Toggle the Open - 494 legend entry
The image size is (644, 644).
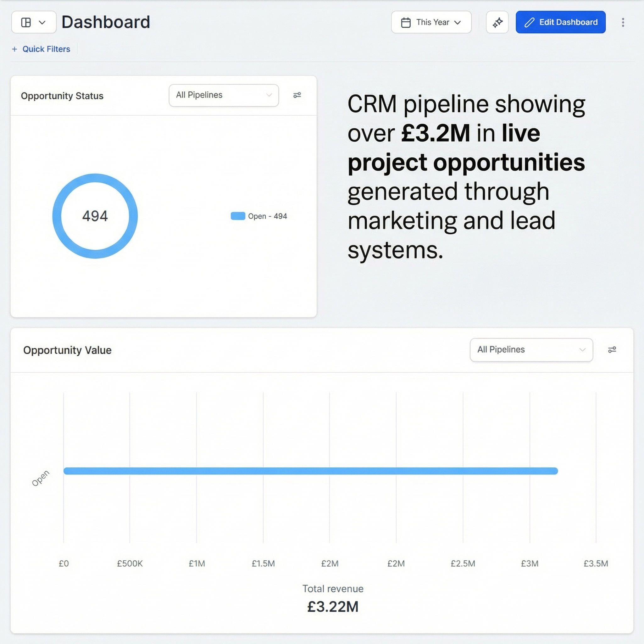click(267, 216)
